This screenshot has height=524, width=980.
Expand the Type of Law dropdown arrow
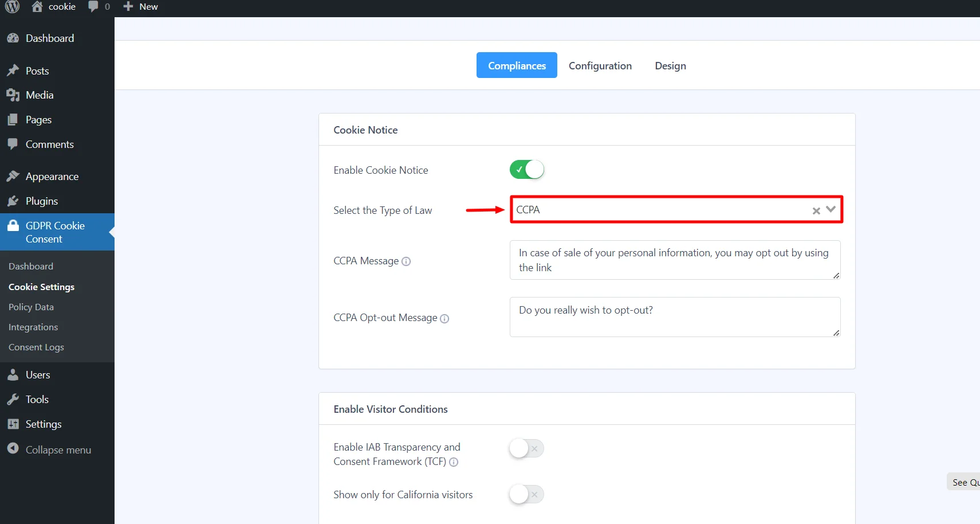(831, 210)
